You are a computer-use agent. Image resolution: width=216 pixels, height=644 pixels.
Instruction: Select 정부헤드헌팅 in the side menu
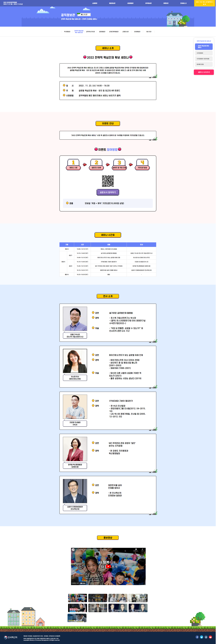click(204, 64)
